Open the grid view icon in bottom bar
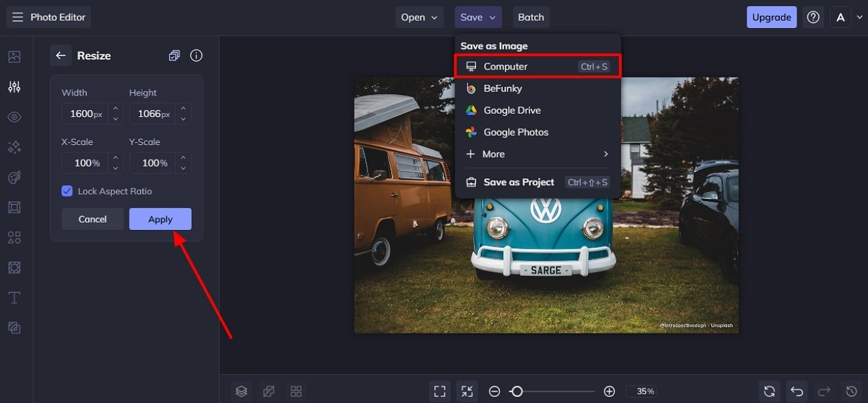Viewport: 868px width, 403px height. click(296, 391)
